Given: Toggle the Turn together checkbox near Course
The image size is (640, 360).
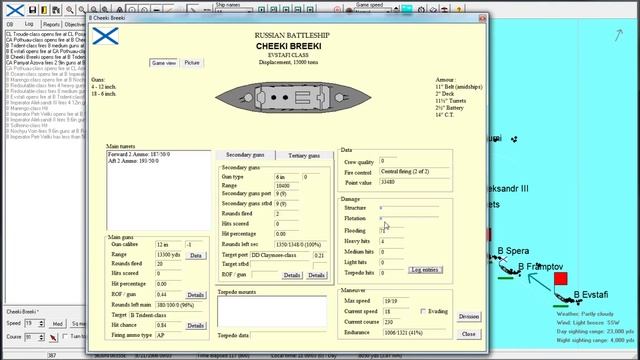Looking at the screenshot, I should [64, 336].
